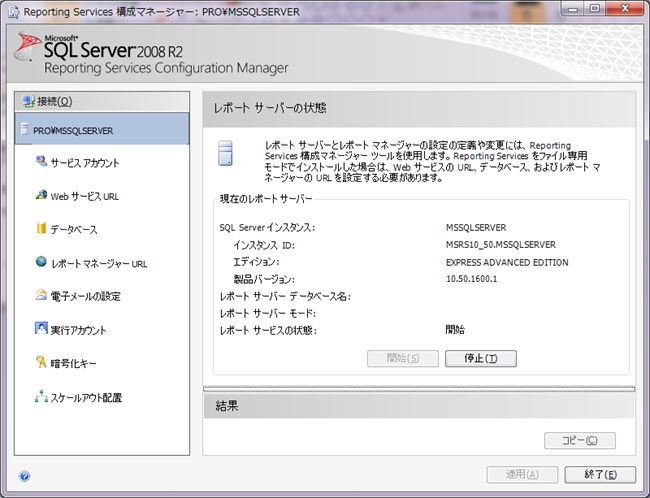Minimize the configuration manager window
Screen dimensions: 650x498
(x=573, y=9)
